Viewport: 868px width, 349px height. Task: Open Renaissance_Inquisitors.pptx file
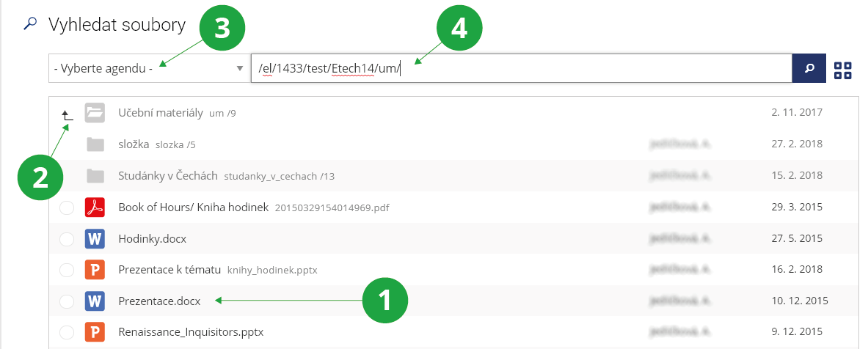[x=190, y=332]
